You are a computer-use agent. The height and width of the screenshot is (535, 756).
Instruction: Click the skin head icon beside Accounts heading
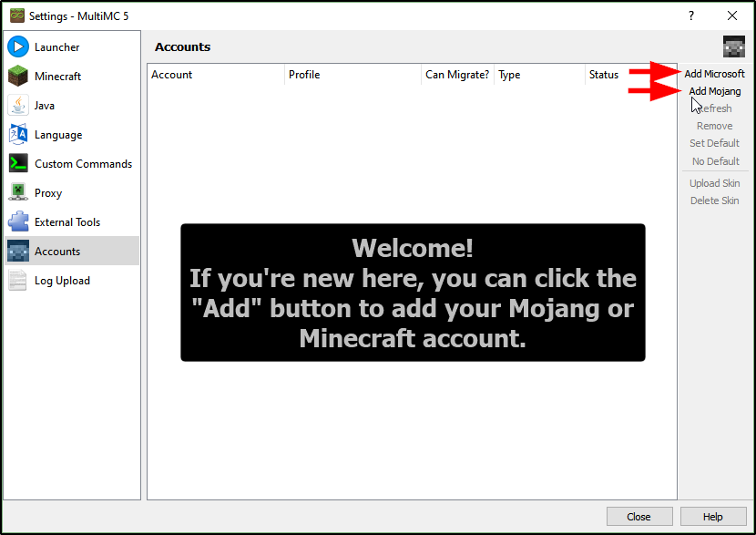(734, 46)
